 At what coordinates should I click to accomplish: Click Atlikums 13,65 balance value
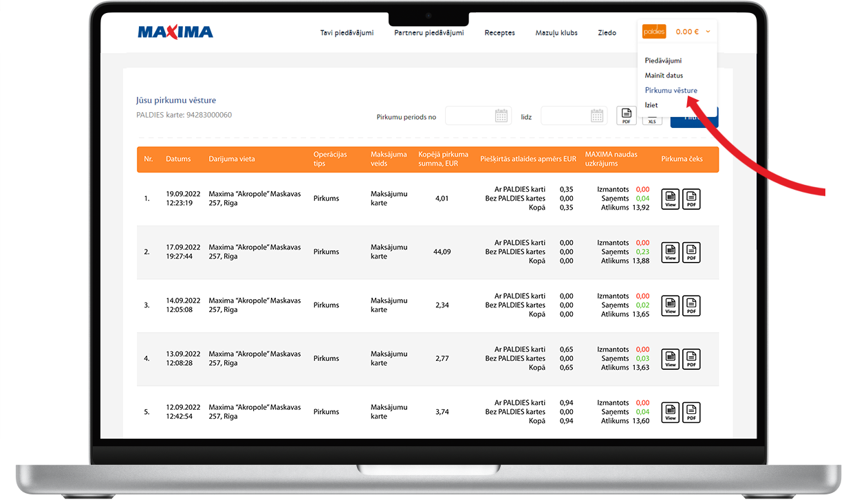[x=640, y=314]
